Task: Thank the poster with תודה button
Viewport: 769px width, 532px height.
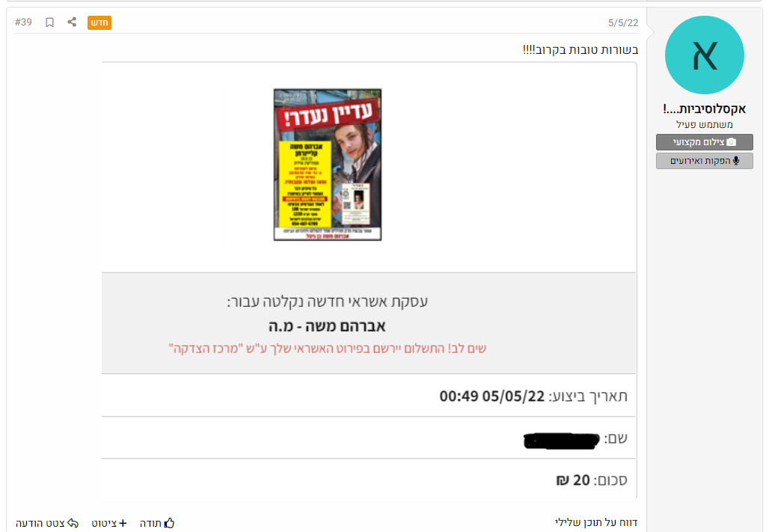Action: pos(157,523)
